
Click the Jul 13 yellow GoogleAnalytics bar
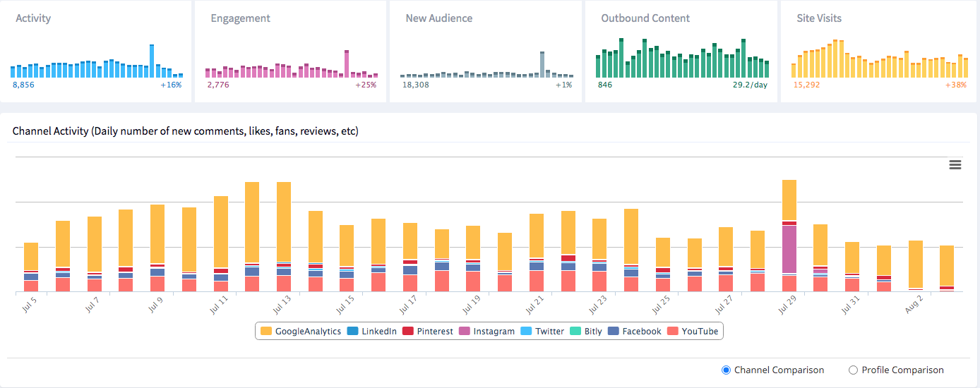[x=284, y=222]
